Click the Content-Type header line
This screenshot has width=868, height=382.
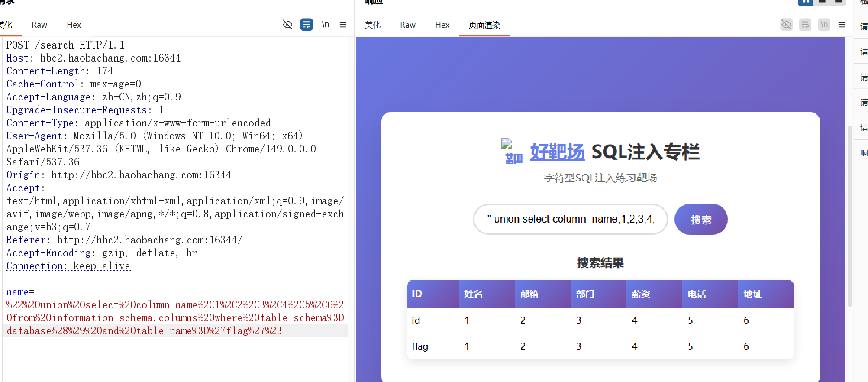pos(139,123)
